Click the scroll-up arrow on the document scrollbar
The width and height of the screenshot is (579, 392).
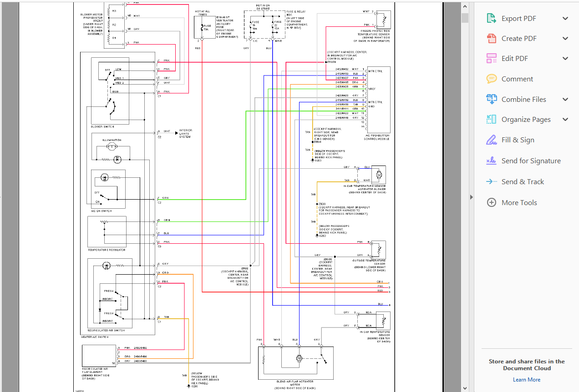coord(465,6)
